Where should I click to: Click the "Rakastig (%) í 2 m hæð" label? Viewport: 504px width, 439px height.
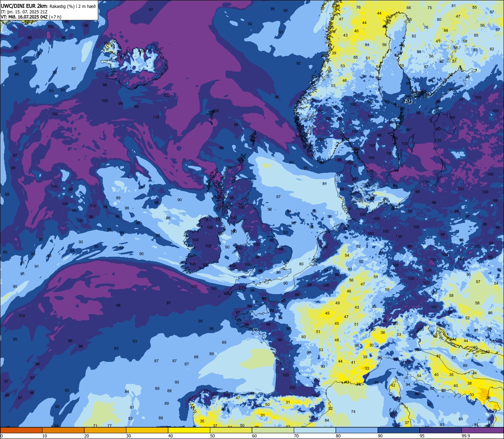[x=72, y=6]
